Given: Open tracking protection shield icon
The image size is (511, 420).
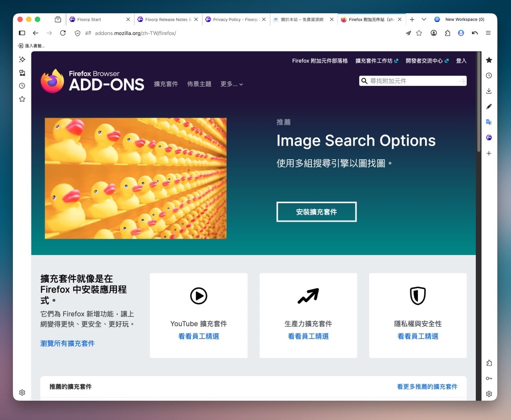Looking at the screenshot, I should point(77,33).
